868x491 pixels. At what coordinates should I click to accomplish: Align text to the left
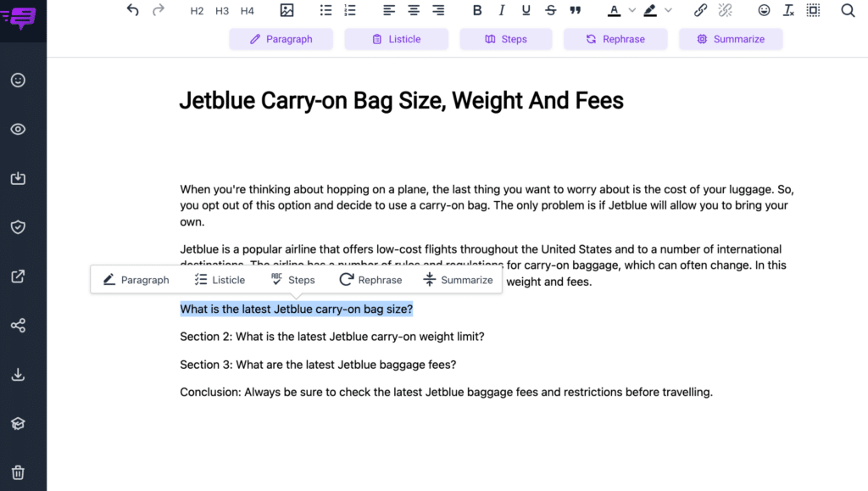pyautogui.click(x=388, y=10)
